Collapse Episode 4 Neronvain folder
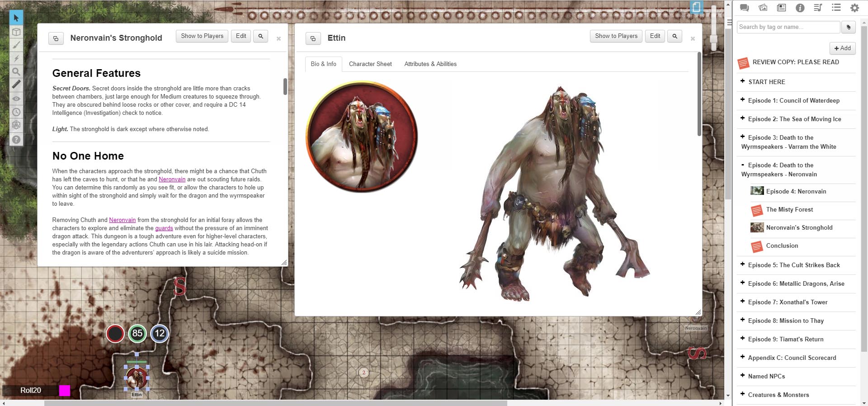Screen dimensions: 868x406 point(742,165)
